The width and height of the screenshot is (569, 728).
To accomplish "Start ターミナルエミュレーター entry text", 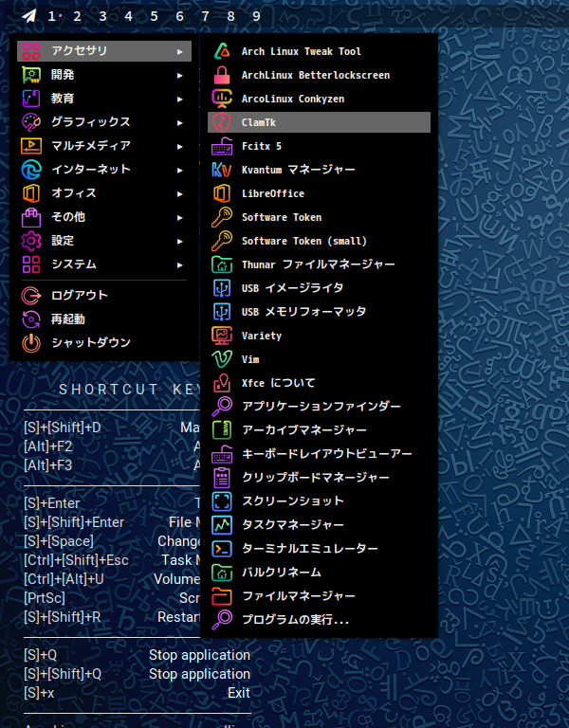I will click(x=310, y=548).
